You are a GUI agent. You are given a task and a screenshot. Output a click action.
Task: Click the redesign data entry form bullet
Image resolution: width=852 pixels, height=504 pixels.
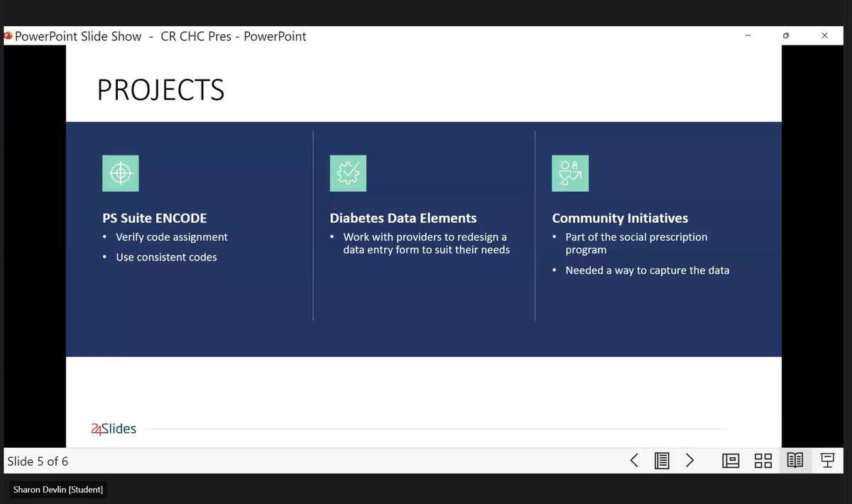426,243
